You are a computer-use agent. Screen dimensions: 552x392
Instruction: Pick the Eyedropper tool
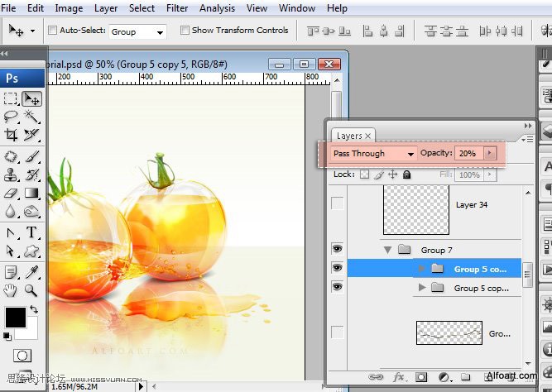[31, 272]
